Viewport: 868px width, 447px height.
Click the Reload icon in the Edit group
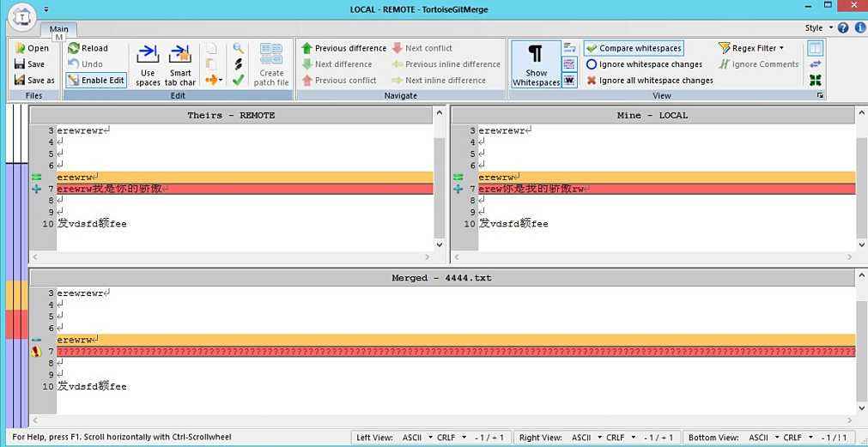coord(74,49)
